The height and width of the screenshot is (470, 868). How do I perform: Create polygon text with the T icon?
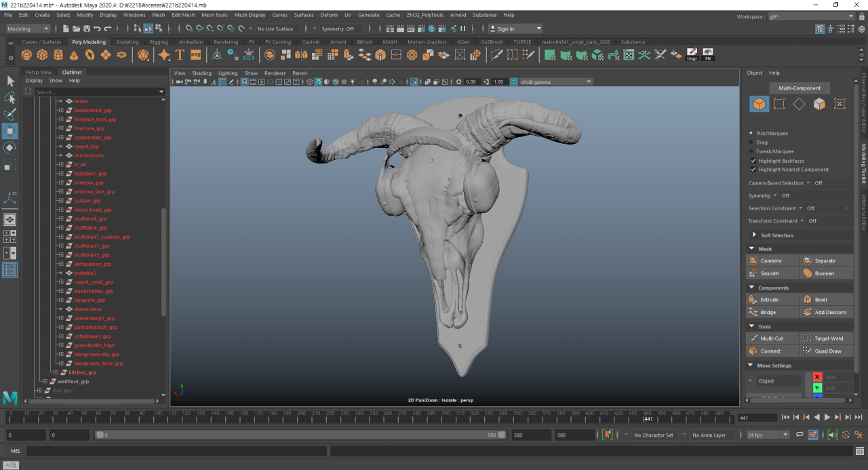(x=180, y=55)
